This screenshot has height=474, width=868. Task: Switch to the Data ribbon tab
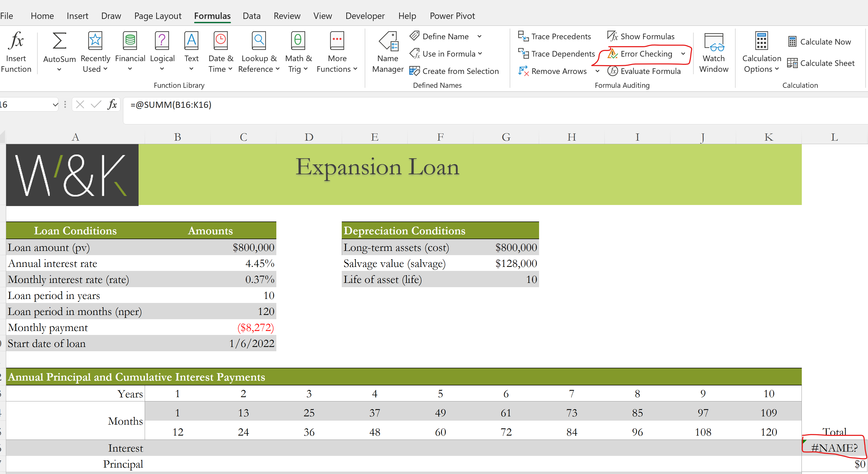pyautogui.click(x=251, y=15)
